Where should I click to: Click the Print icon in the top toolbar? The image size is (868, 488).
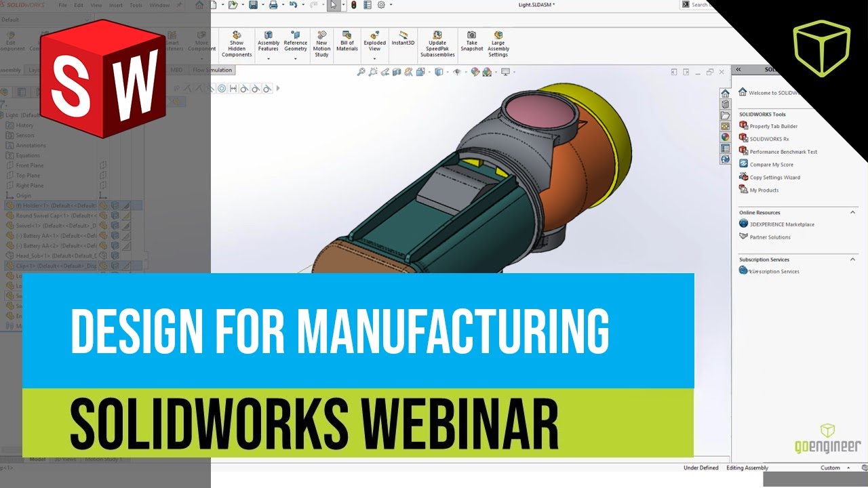pos(273,5)
